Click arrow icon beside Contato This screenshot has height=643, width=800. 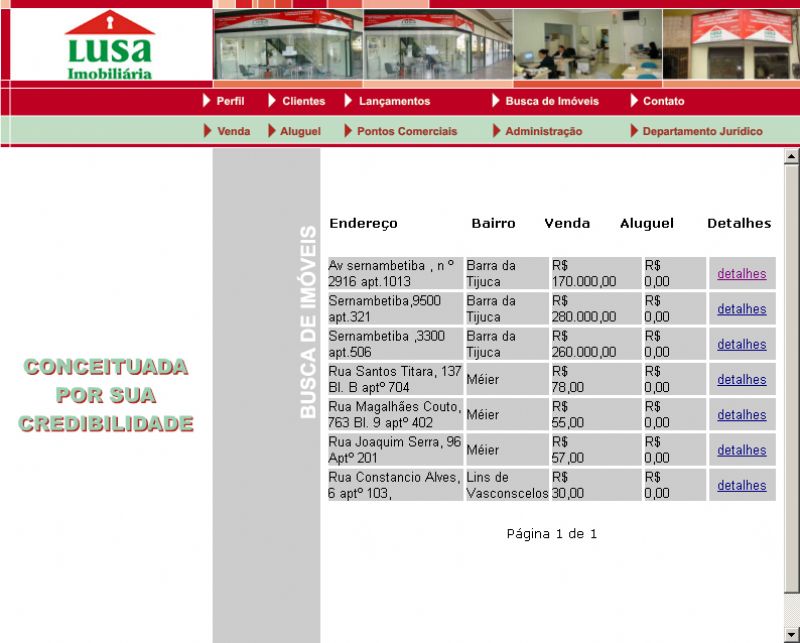pos(634,101)
